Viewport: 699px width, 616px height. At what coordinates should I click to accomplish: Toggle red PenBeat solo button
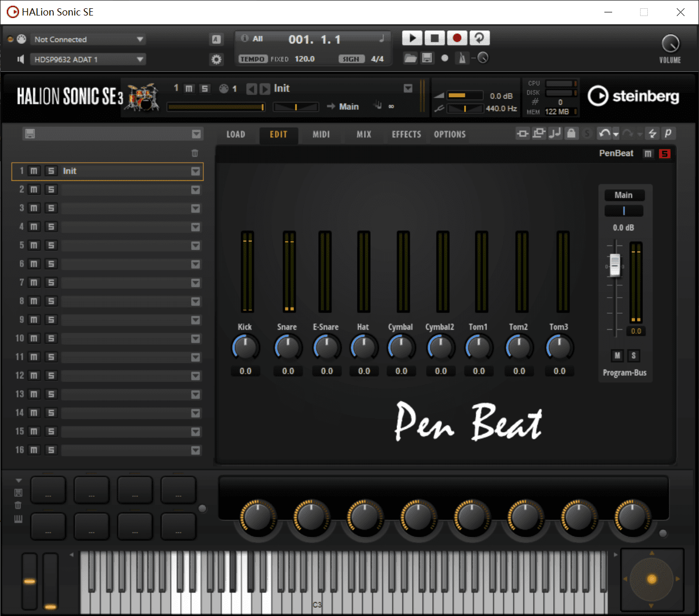pyautogui.click(x=665, y=153)
